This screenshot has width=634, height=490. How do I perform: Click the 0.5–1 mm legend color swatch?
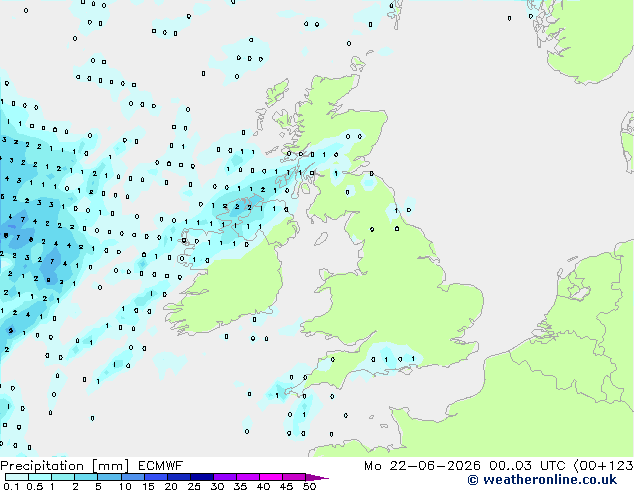[x=40, y=477]
